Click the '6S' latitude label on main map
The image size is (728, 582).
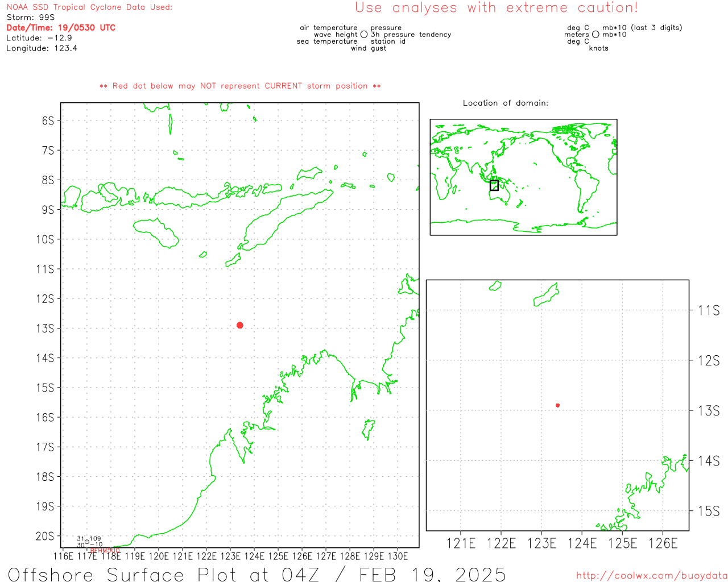click(48, 120)
